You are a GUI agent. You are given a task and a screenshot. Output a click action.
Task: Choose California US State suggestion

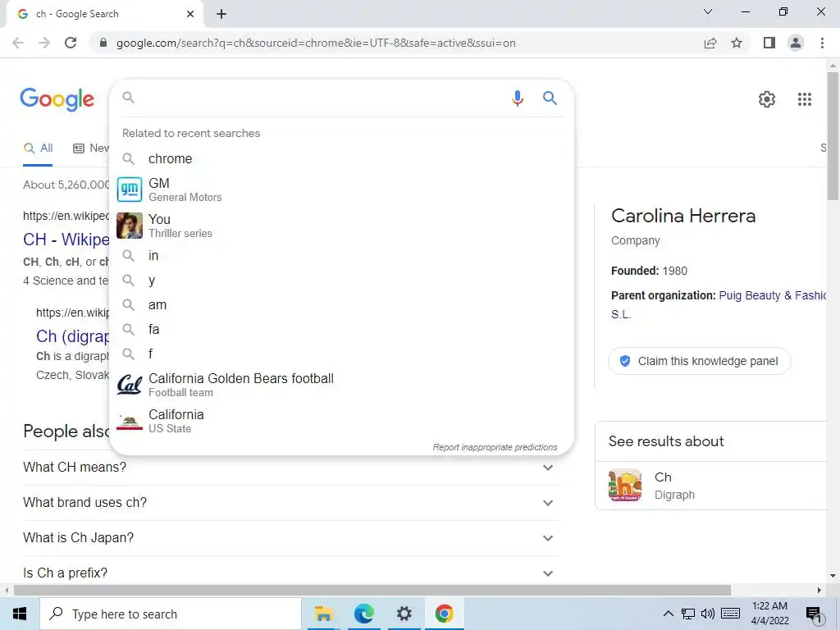pos(341,421)
